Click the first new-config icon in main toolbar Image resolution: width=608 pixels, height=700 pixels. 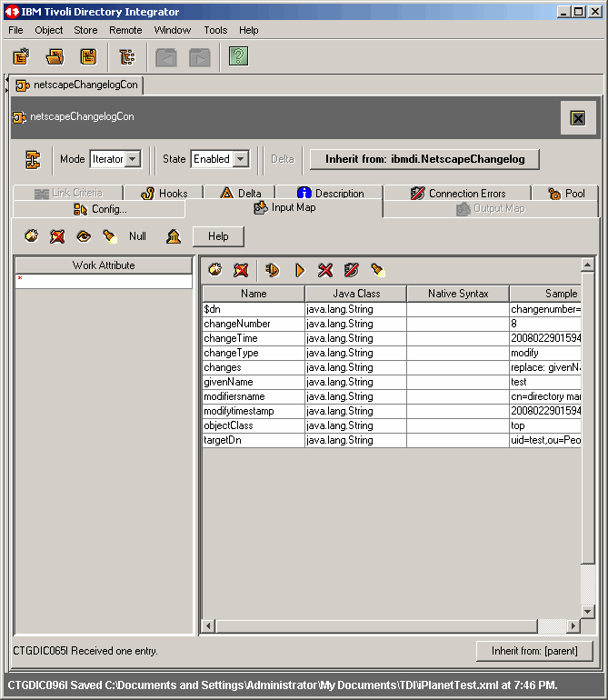click(x=22, y=57)
